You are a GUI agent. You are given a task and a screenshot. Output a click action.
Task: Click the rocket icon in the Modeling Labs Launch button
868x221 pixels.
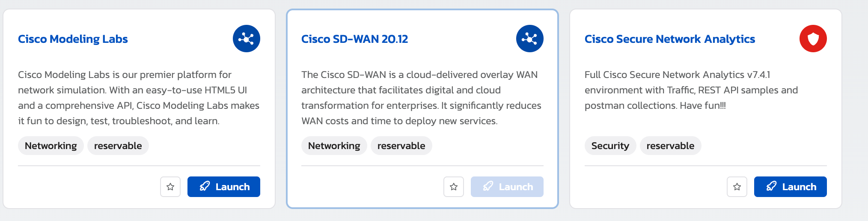point(205,186)
